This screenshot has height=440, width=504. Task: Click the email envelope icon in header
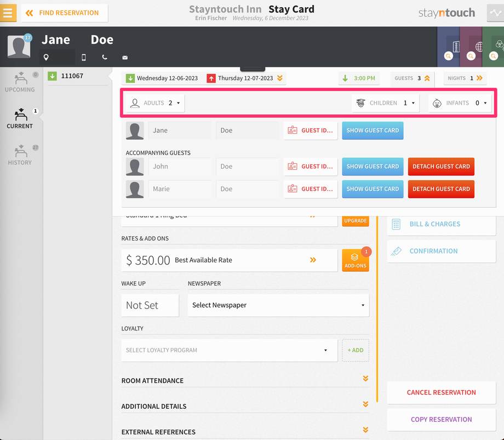click(x=125, y=58)
